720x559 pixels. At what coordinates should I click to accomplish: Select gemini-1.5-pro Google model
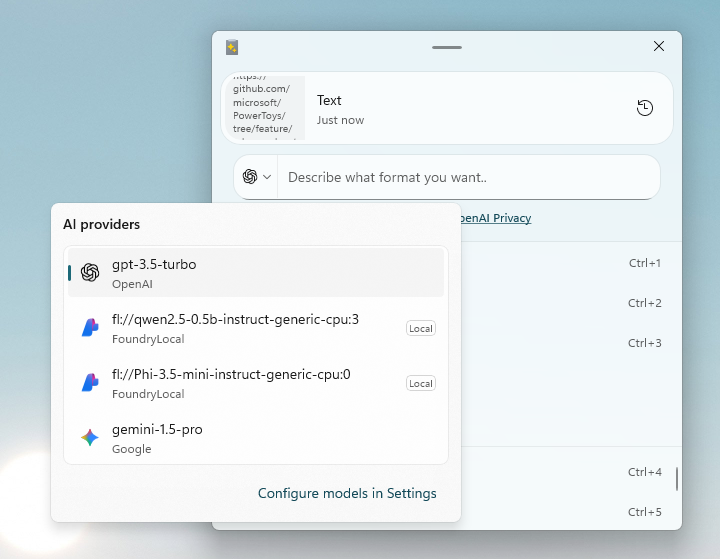256,438
